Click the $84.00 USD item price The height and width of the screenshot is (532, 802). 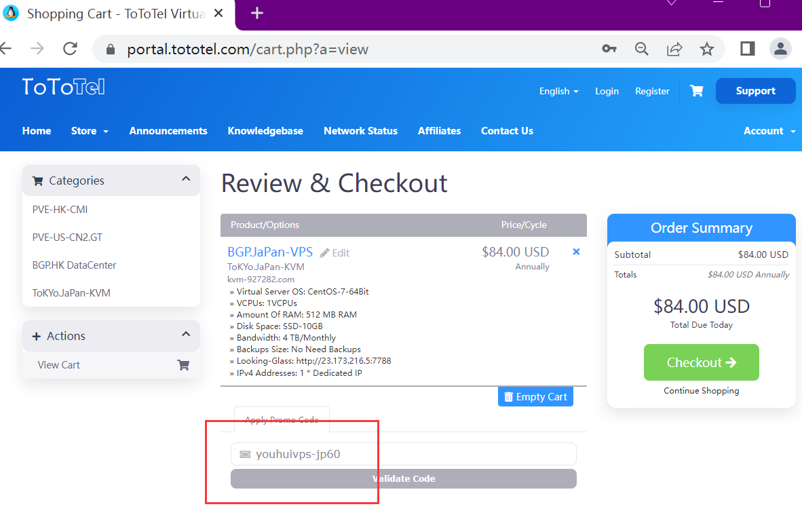point(515,252)
